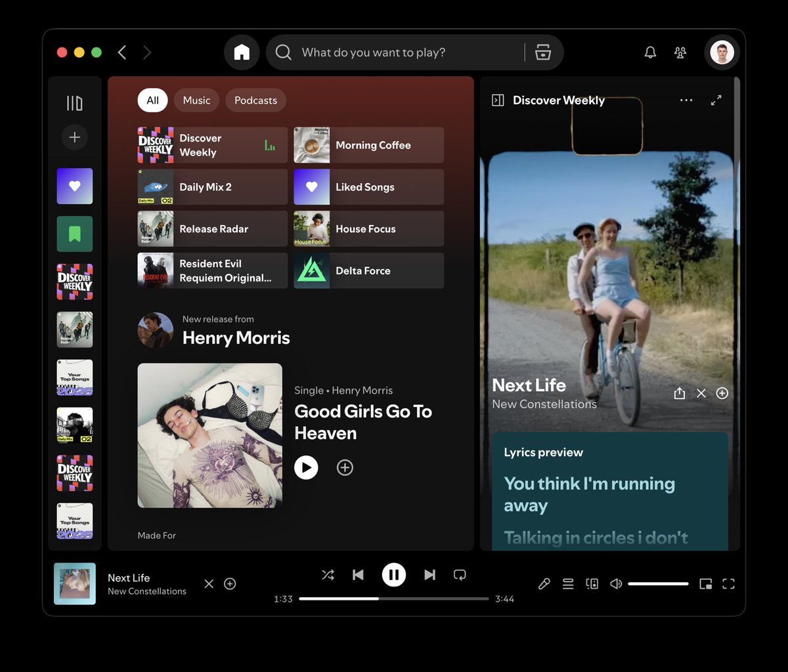
Task: Skip to previous track
Action: (358, 575)
